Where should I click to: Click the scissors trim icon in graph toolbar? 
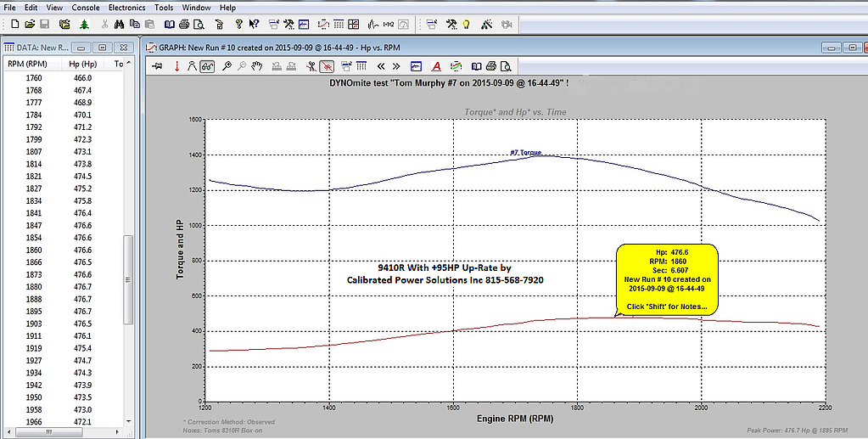coord(311,66)
